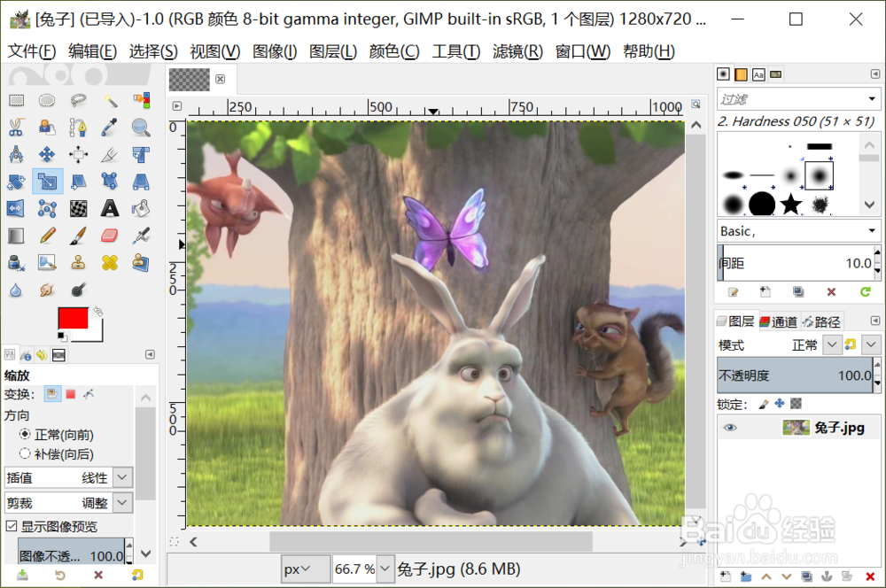Select the Gradient tool
Screen dimensions: 886x588
(16, 236)
